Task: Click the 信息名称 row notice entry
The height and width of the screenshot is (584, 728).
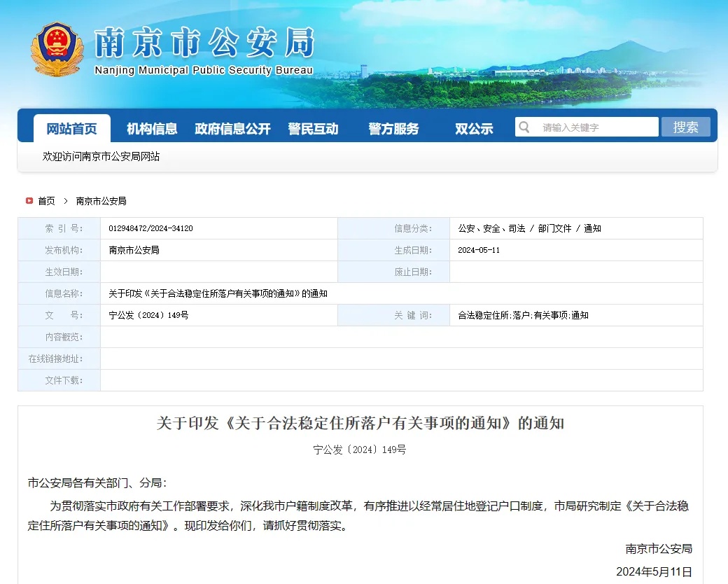Action: point(218,293)
